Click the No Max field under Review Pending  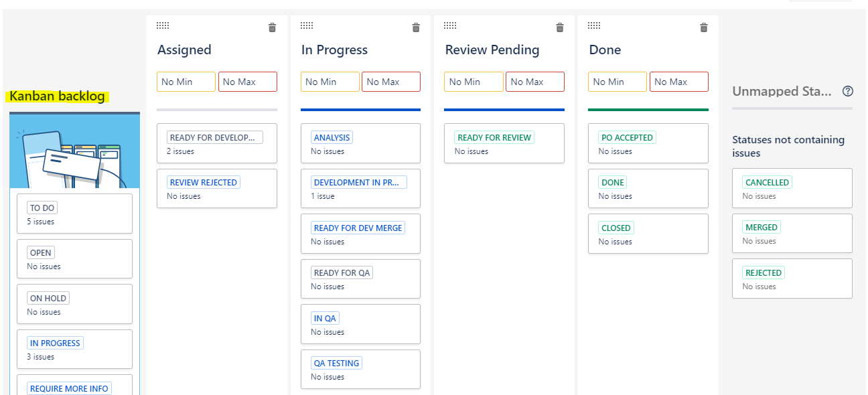tap(535, 82)
